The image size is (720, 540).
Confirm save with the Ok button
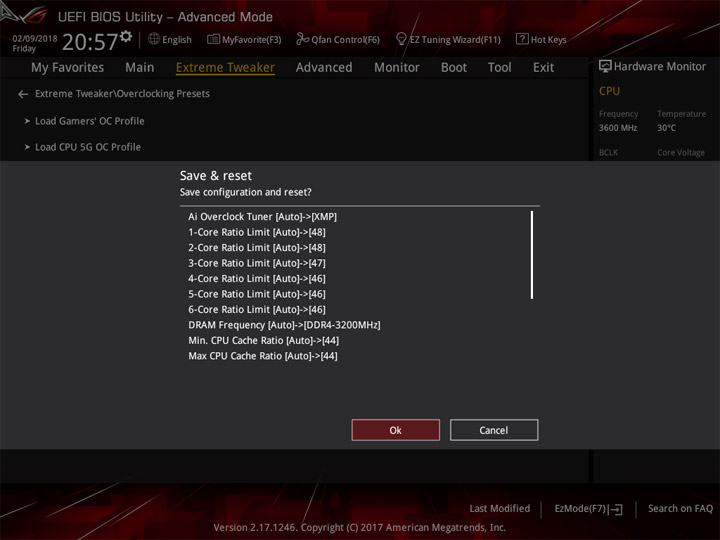(395, 430)
